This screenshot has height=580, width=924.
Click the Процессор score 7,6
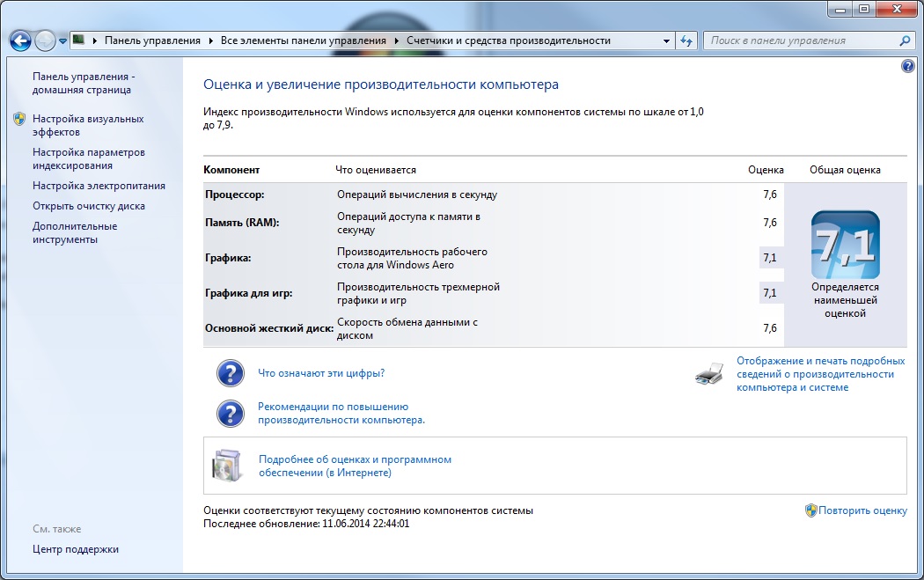(770, 195)
